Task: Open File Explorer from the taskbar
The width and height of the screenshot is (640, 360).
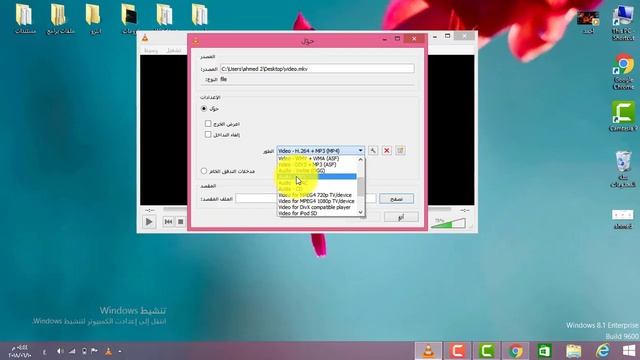Action: pos(573,351)
